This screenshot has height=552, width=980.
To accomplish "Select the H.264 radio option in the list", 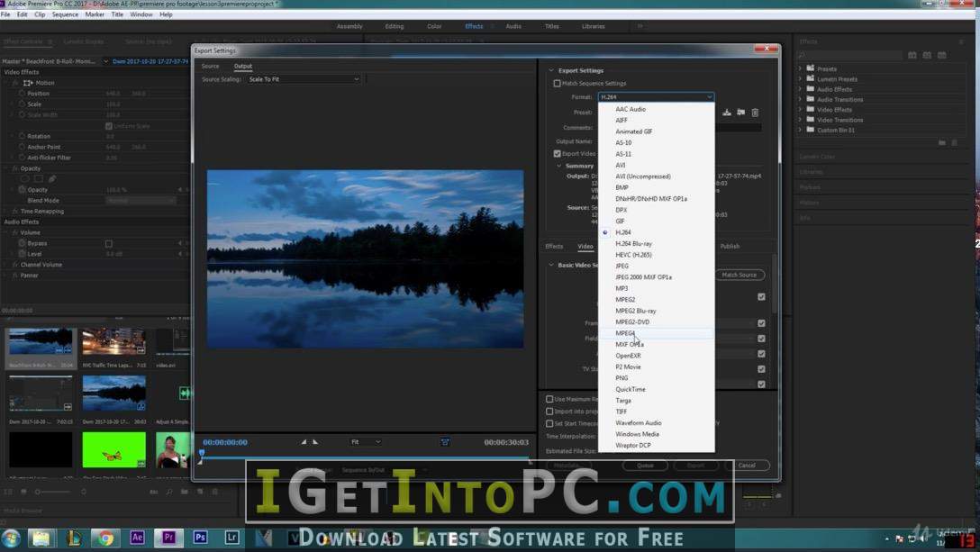I will coord(605,232).
